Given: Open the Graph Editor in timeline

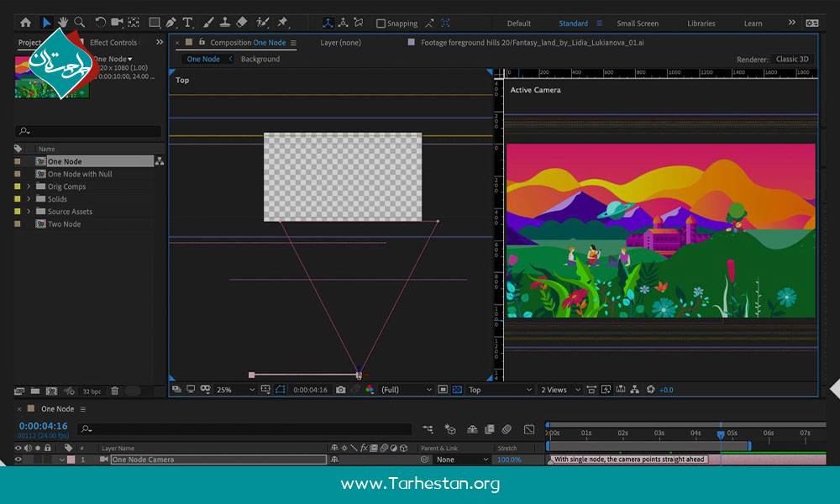Looking at the screenshot, I should pyautogui.click(x=528, y=429).
